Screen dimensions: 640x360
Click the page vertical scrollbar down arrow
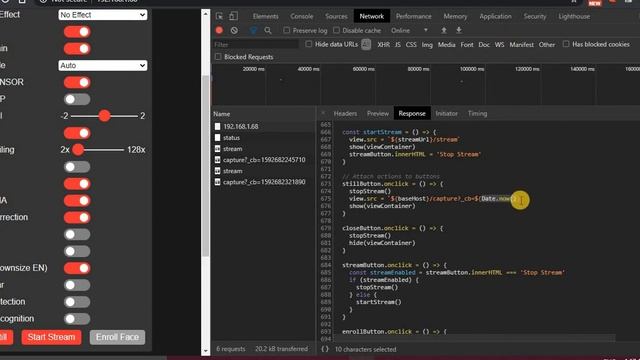[205, 351]
